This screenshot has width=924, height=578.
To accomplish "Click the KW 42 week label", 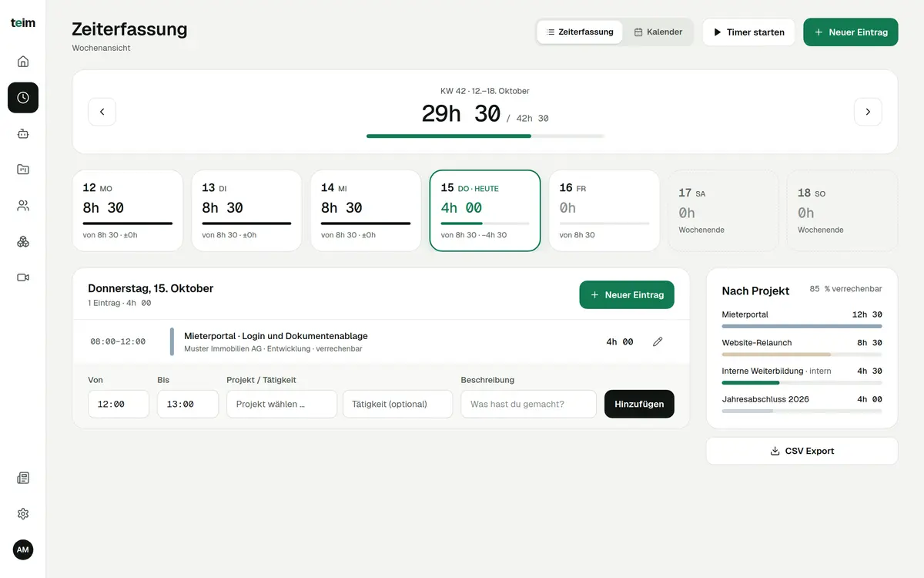I will [485, 91].
